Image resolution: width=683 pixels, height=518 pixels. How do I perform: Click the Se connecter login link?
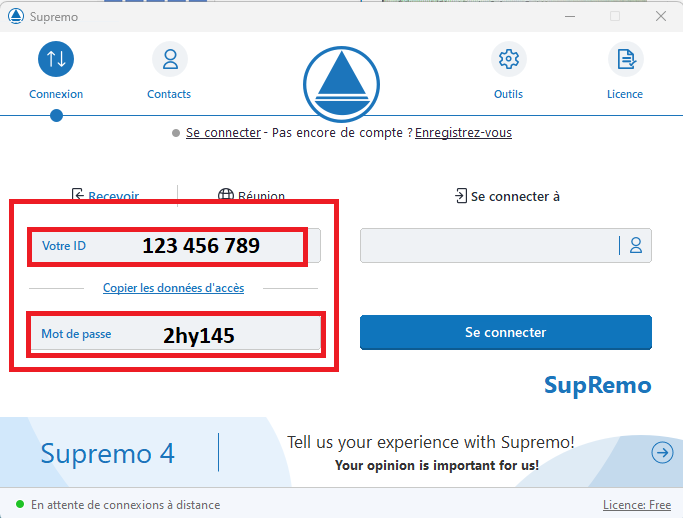223,133
